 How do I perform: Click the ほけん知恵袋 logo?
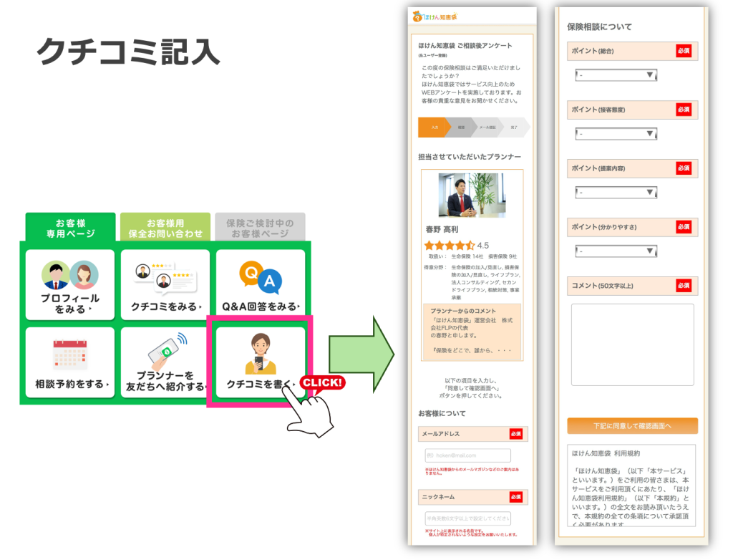coord(435,17)
